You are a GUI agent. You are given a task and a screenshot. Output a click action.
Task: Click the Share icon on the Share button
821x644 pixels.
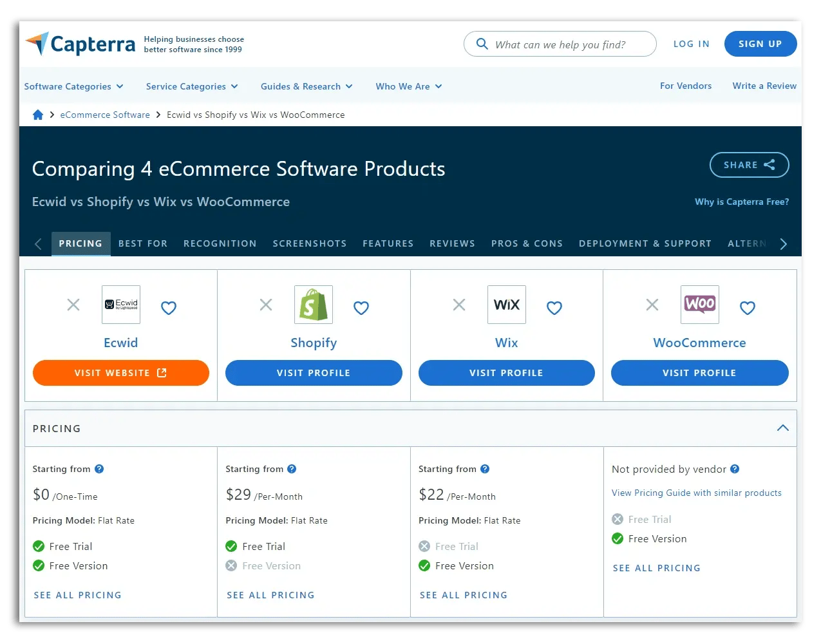click(771, 165)
